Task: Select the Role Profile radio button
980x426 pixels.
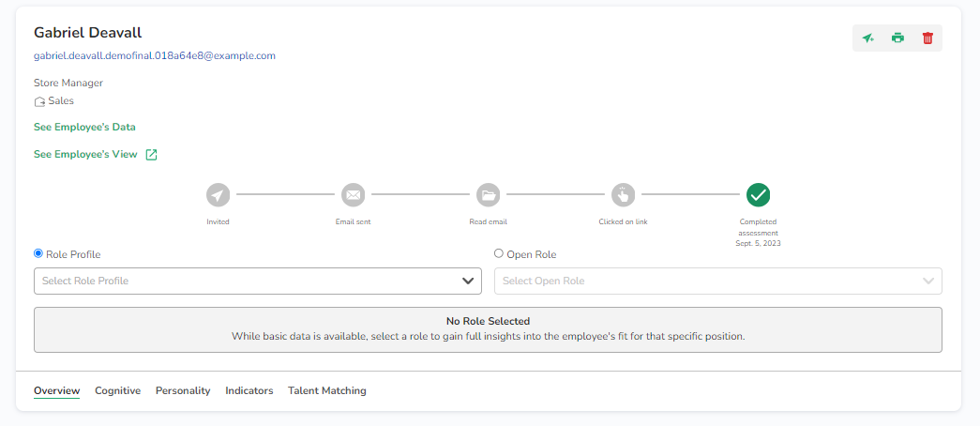Action: pyautogui.click(x=38, y=253)
